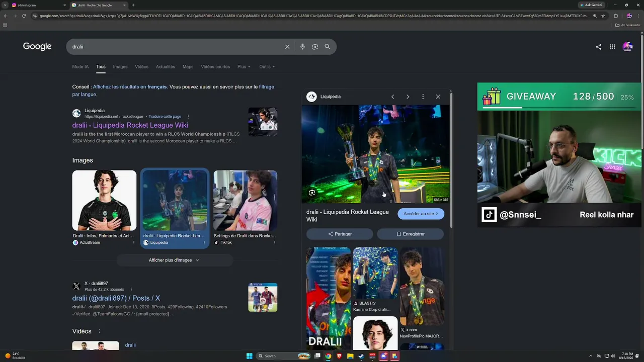Clear the search box with the X icon
This screenshot has width=644, height=362.
tap(287, 47)
